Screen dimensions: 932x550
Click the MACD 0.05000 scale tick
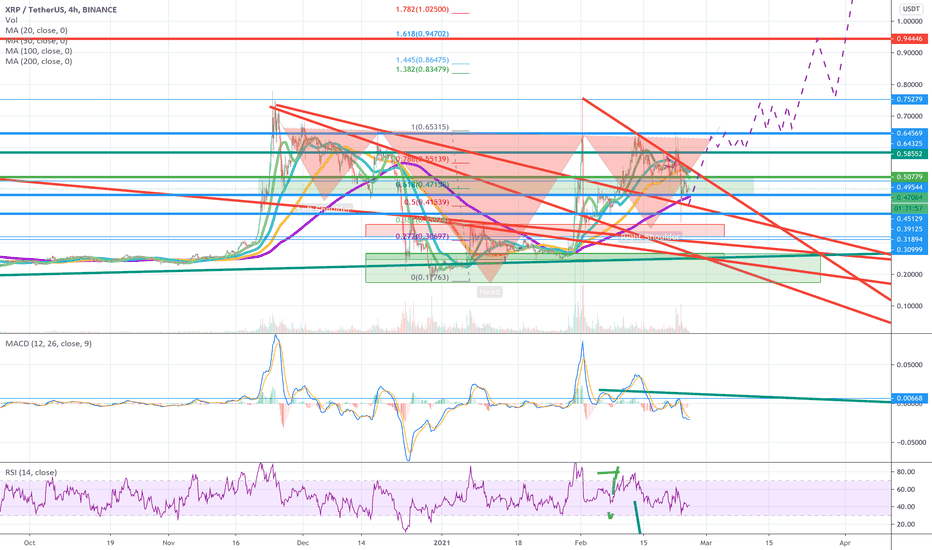909,364
